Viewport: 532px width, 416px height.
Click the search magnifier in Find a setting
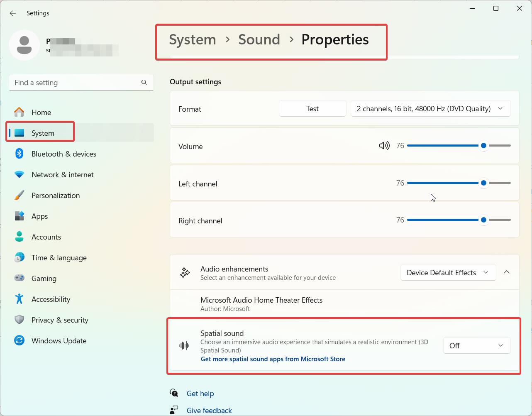point(144,83)
